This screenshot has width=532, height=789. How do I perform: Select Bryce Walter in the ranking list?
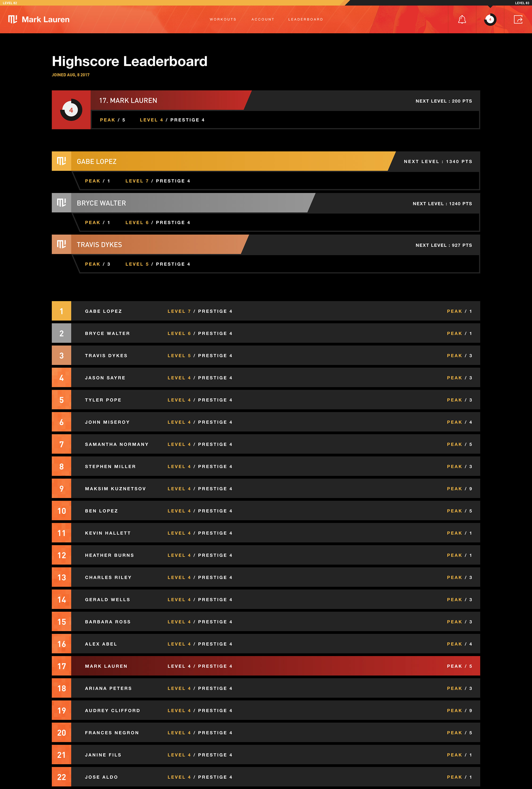point(266,333)
